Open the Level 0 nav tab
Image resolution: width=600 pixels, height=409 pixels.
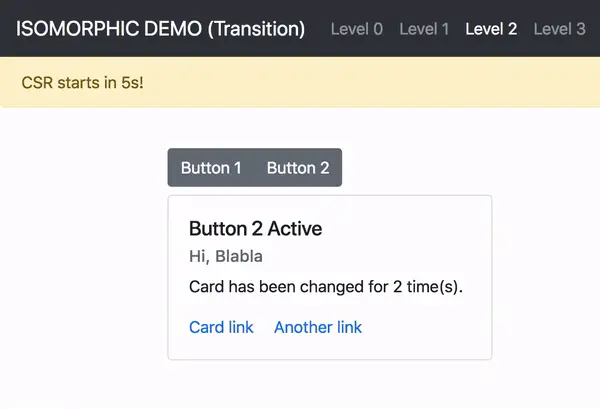tap(356, 29)
